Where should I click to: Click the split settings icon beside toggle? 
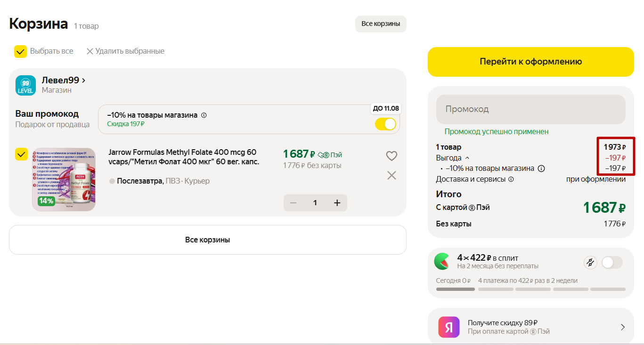590,263
